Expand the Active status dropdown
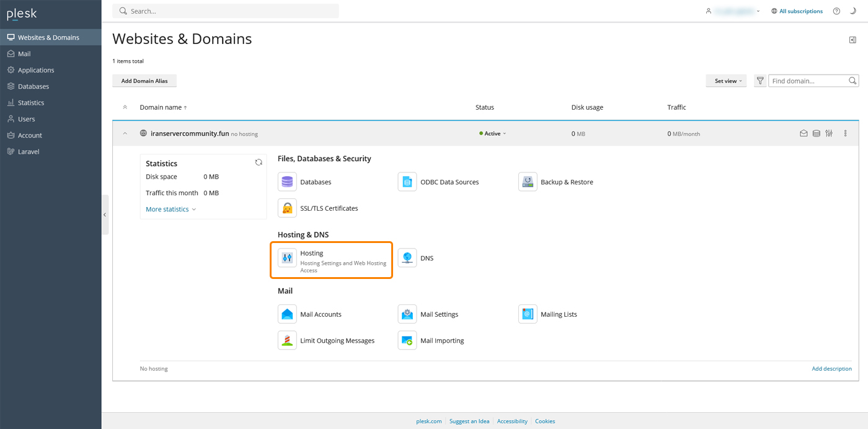The height and width of the screenshot is (429, 868). 492,133
